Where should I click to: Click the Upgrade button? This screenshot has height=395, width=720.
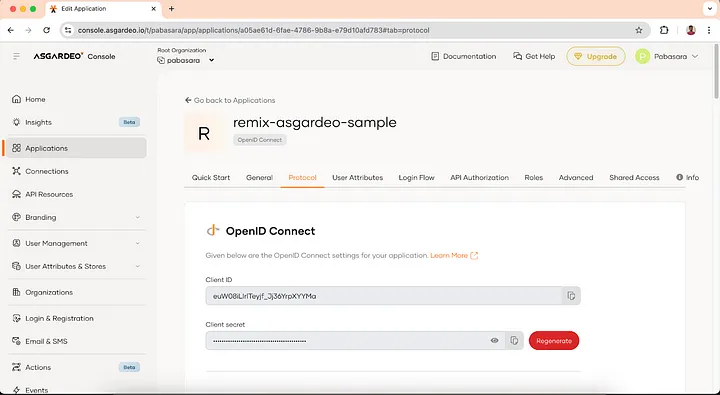click(x=596, y=56)
